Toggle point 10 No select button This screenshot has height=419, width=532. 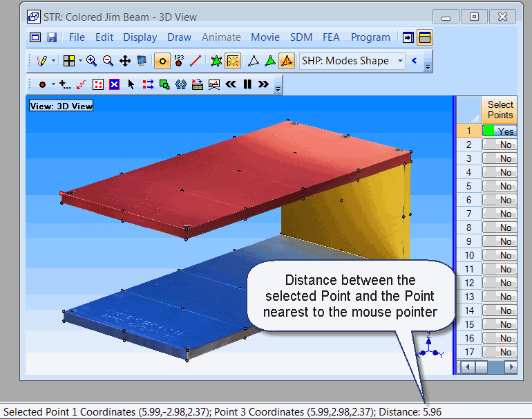click(x=499, y=255)
